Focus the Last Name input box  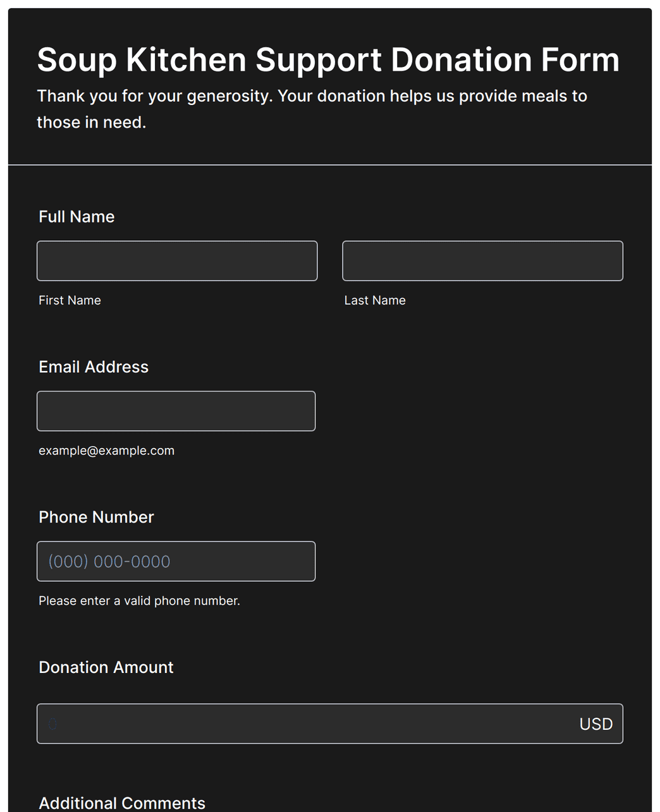click(x=482, y=260)
